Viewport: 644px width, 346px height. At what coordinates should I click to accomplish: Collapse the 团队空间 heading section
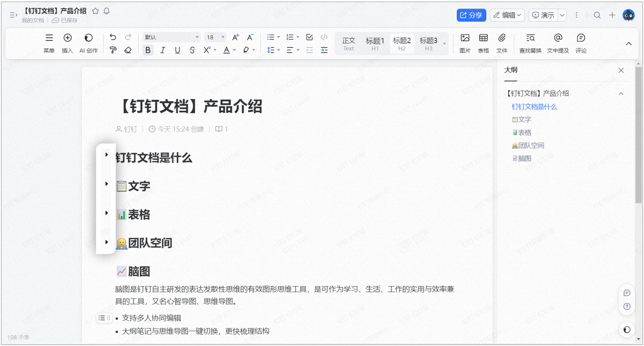pyautogui.click(x=106, y=242)
